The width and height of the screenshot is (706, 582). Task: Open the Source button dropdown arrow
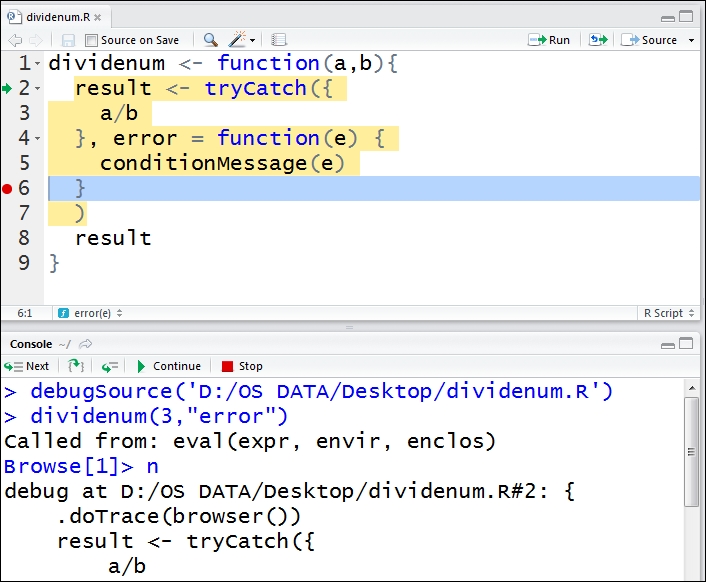pyautogui.click(x=689, y=40)
